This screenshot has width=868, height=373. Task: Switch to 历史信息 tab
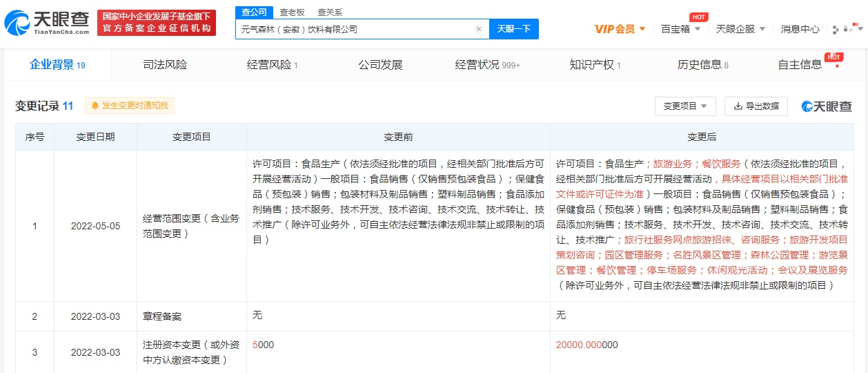(x=702, y=65)
